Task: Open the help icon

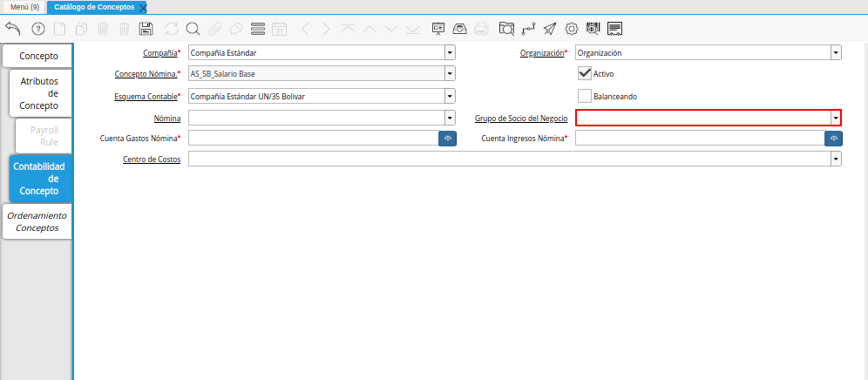Action: click(37, 29)
